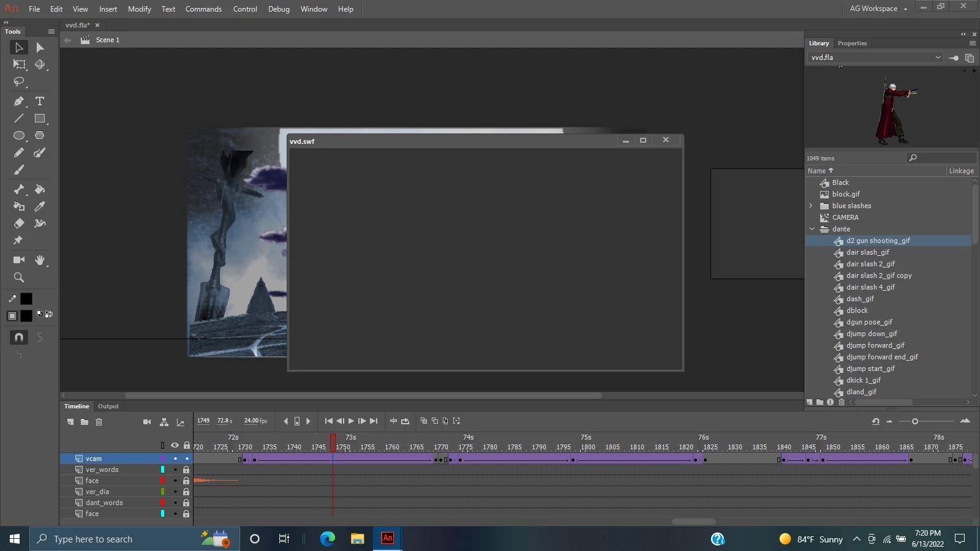Choose the Free Transform tool
Screen dimensions: 980x551
click(x=19, y=64)
